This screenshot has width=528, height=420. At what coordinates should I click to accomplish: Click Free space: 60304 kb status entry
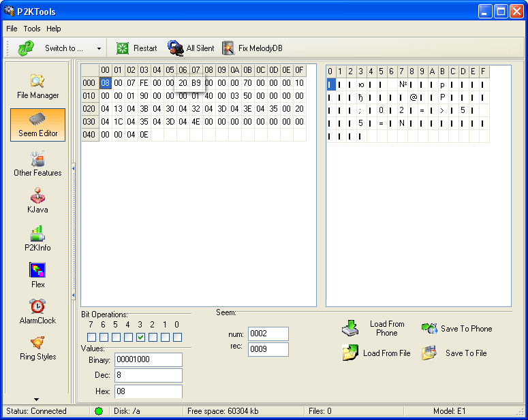click(223, 411)
